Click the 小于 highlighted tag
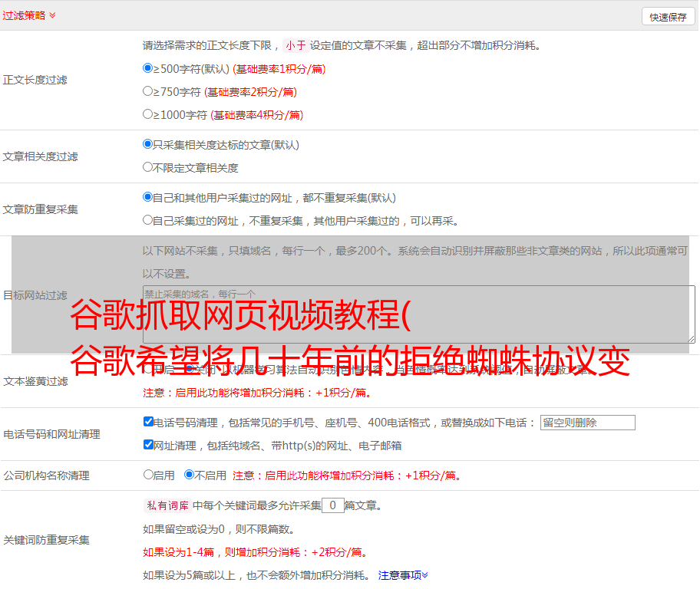The image size is (700, 589). point(296,45)
